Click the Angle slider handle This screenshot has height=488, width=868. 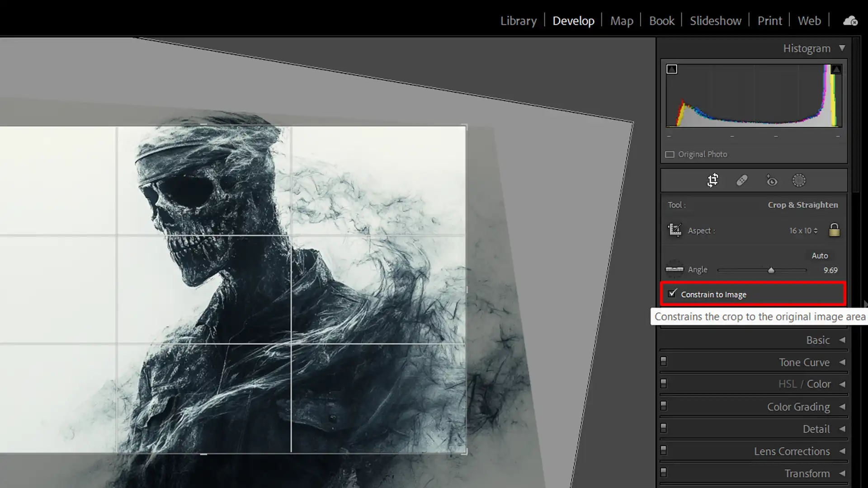pos(771,270)
